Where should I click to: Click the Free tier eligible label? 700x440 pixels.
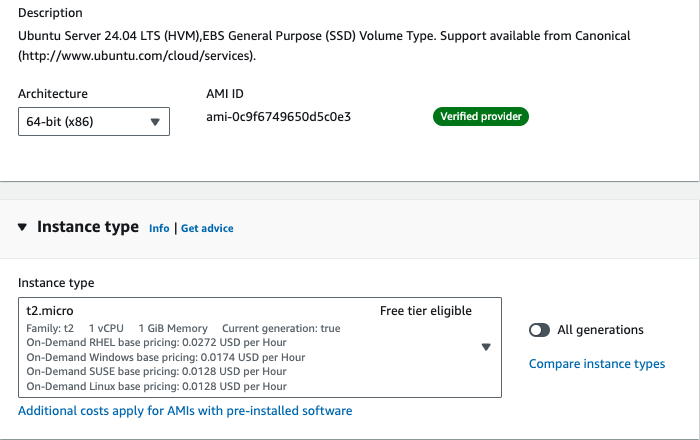point(425,311)
